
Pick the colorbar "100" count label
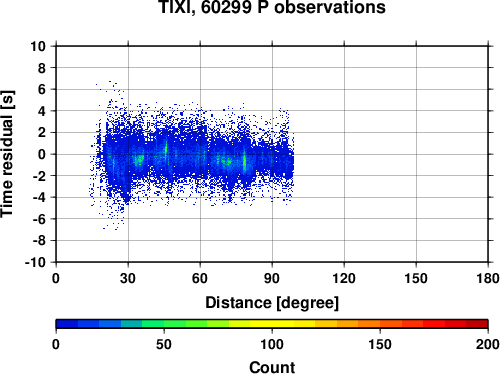pos(272,344)
